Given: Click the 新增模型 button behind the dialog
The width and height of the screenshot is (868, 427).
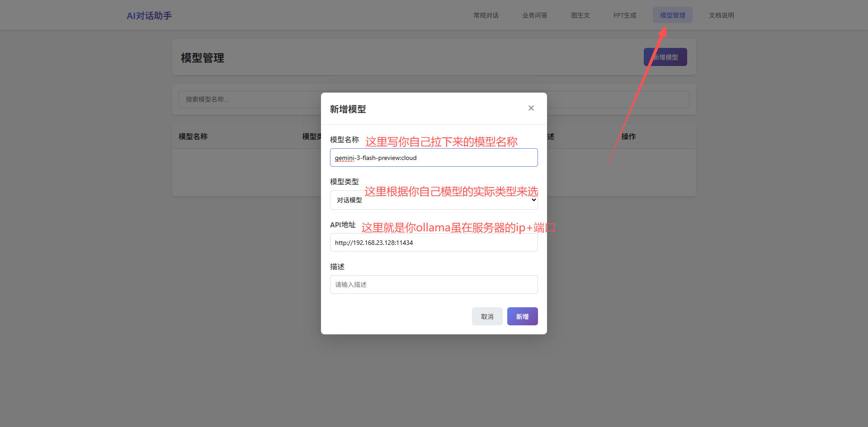Looking at the screenshot, I should click(x=665, y=57).
